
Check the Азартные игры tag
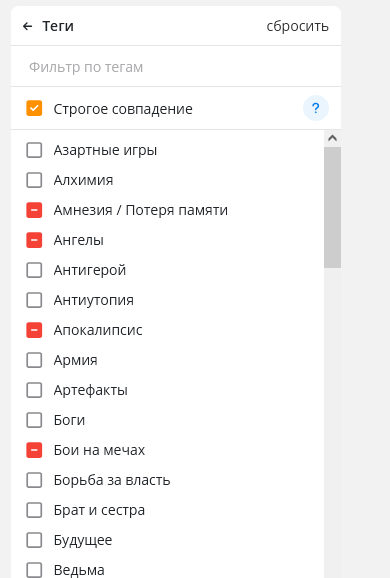click(34, 150)
